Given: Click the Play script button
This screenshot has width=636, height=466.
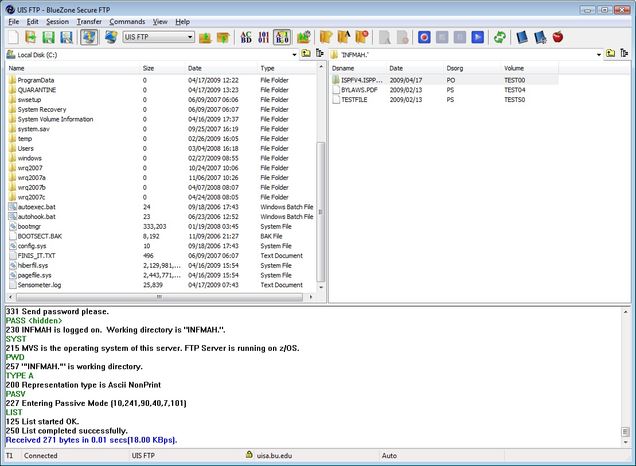Looking at the screenshot, I should click(478, 37).
